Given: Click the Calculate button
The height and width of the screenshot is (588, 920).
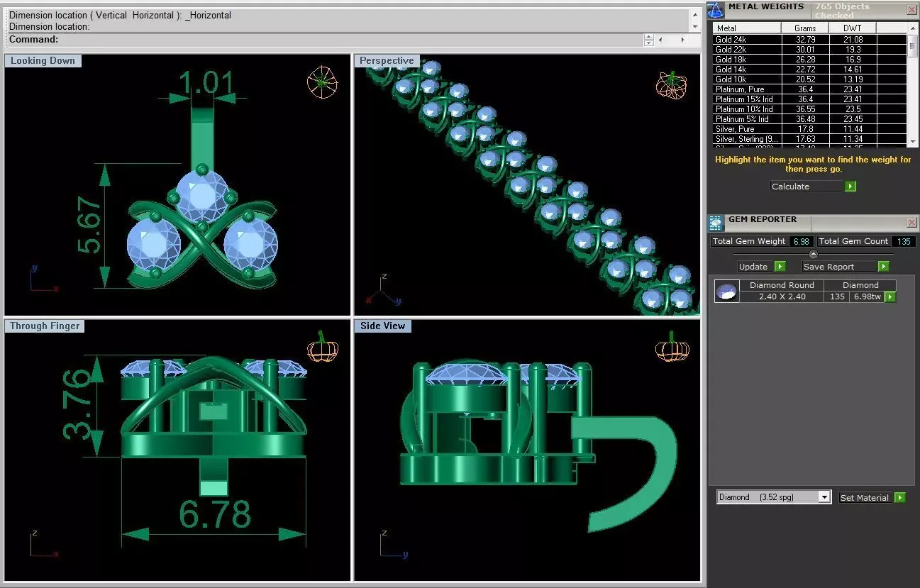Looking at the screenshot, I should 807,187.
